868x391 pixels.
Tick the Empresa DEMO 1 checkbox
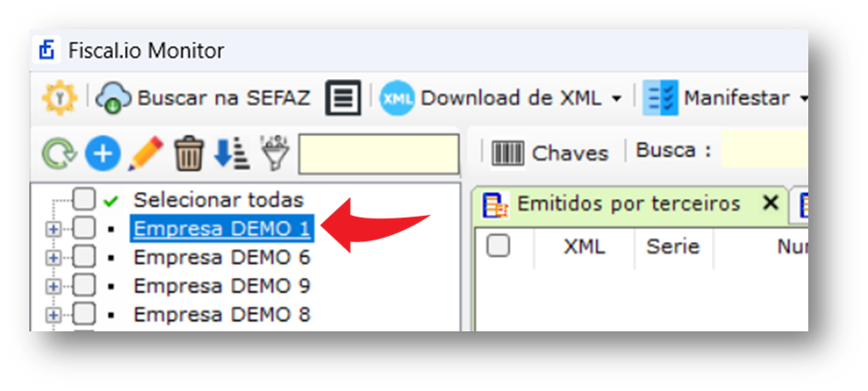click(x=85, y=228)
